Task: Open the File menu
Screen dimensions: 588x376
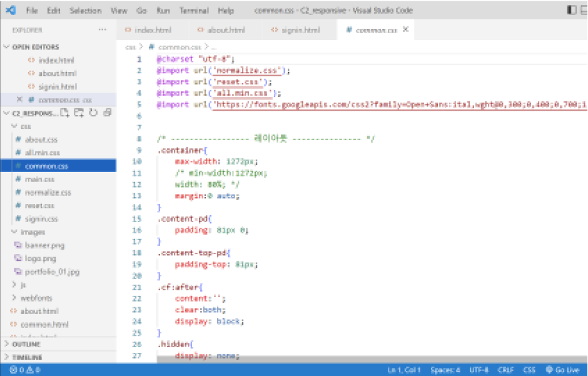Action: (x=32, y=11)
